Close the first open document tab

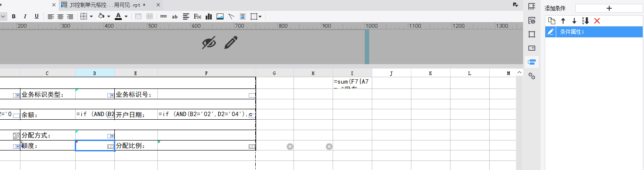[x=54, y=5]
